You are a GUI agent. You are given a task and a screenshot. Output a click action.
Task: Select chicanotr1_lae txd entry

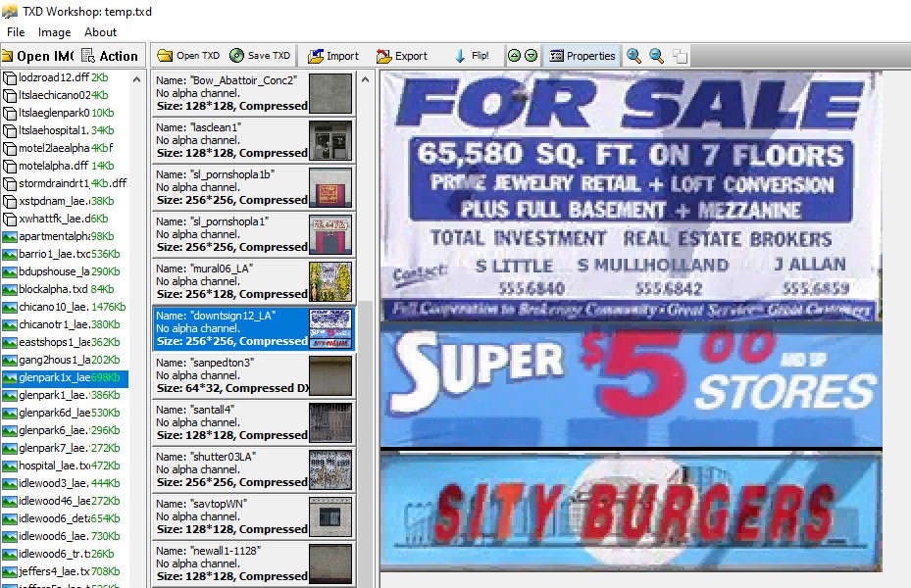pos(65,324)
